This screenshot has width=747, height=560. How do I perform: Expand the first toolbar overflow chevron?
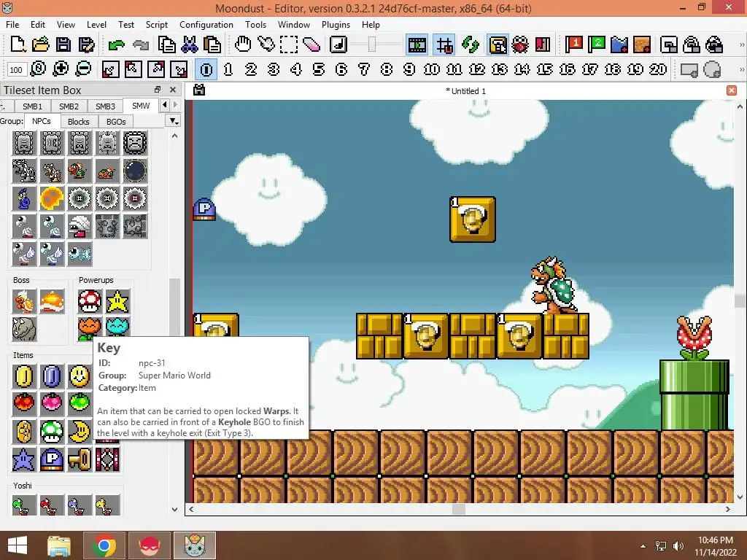[x=741, y=44]
